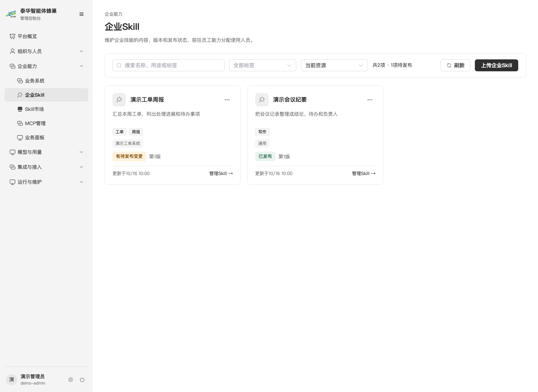
Task: Open settings via the gear icon
Action: click(x=71, y=380)
